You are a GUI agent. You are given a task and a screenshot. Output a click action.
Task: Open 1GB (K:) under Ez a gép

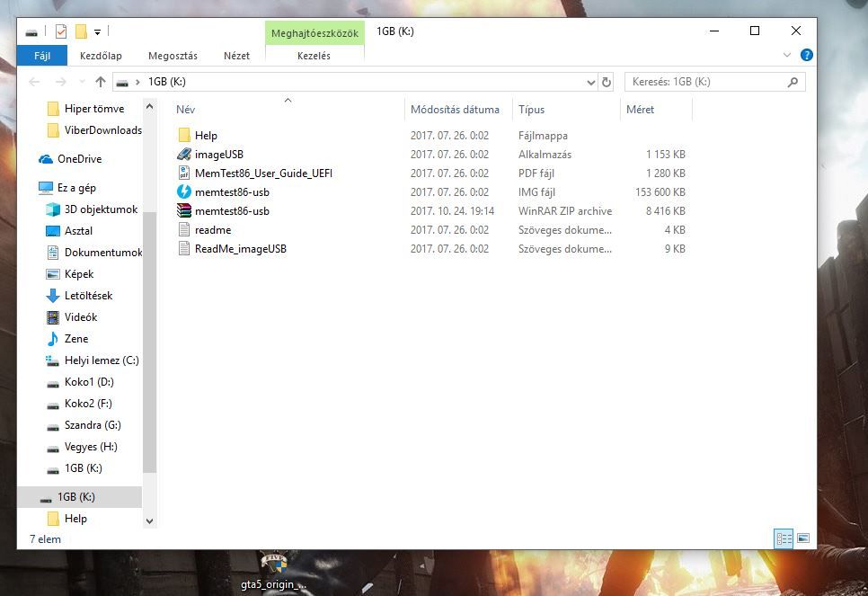pyautogui.click(x=83, y=468)
